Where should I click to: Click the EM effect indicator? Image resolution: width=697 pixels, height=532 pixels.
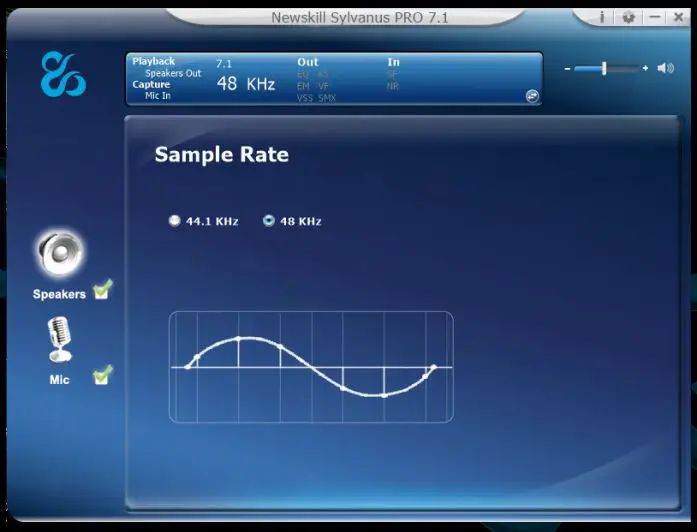click(303, 86)
